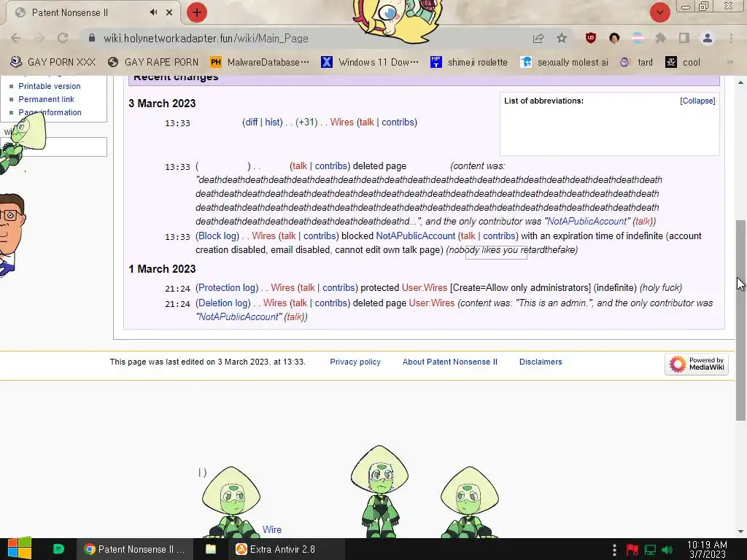The image size is (747, 560).
Task: Toggle the browser side panel
Action: point(684,38)
